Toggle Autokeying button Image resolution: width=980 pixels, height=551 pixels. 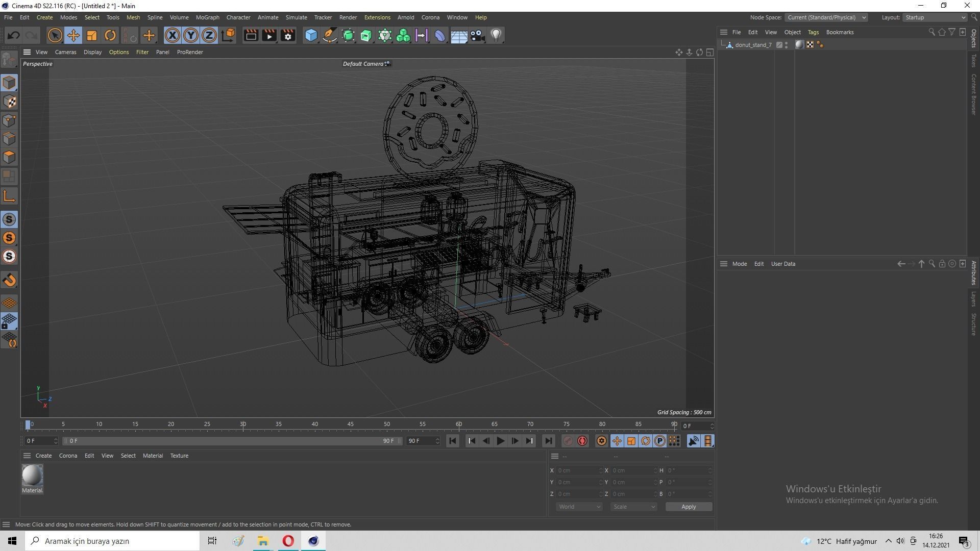pos(582,441)
